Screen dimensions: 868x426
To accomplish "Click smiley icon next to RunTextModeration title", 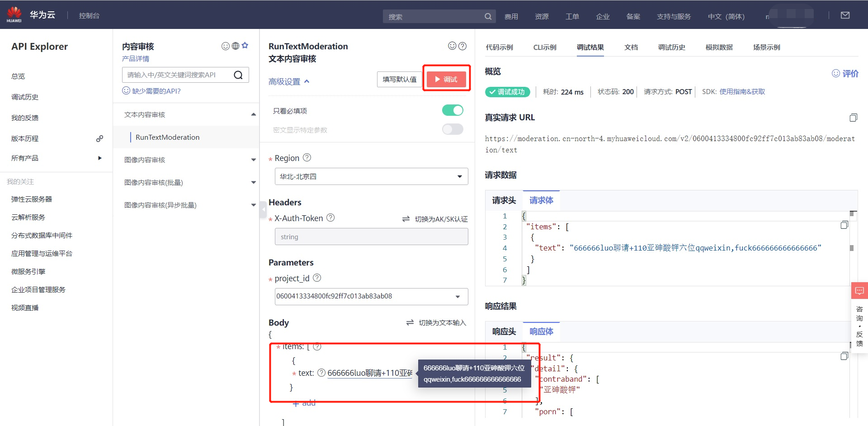I will click(452, 46).
